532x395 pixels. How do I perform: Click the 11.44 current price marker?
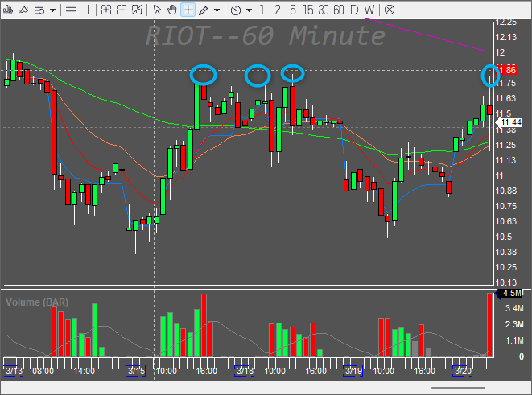tap(509, 123)
